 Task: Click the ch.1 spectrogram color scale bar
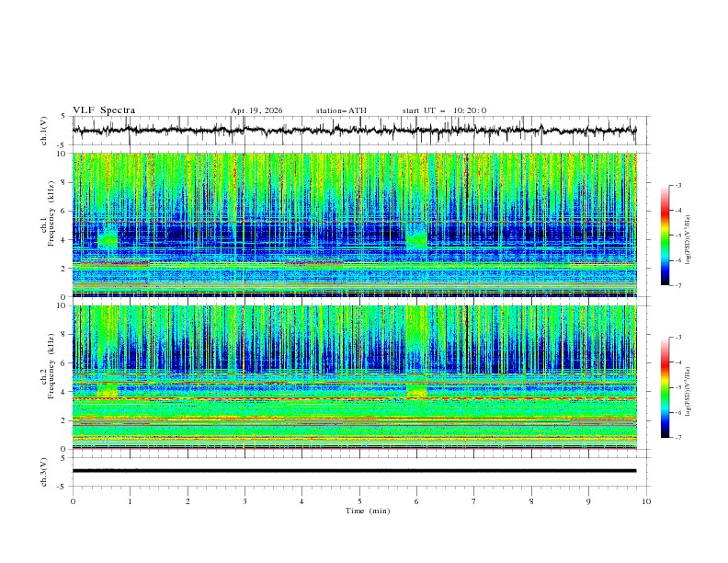point(665,236)
